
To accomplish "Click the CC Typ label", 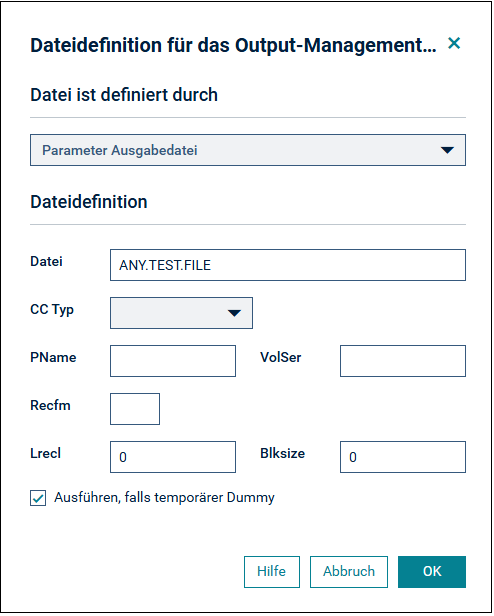I will pos(52,310).
